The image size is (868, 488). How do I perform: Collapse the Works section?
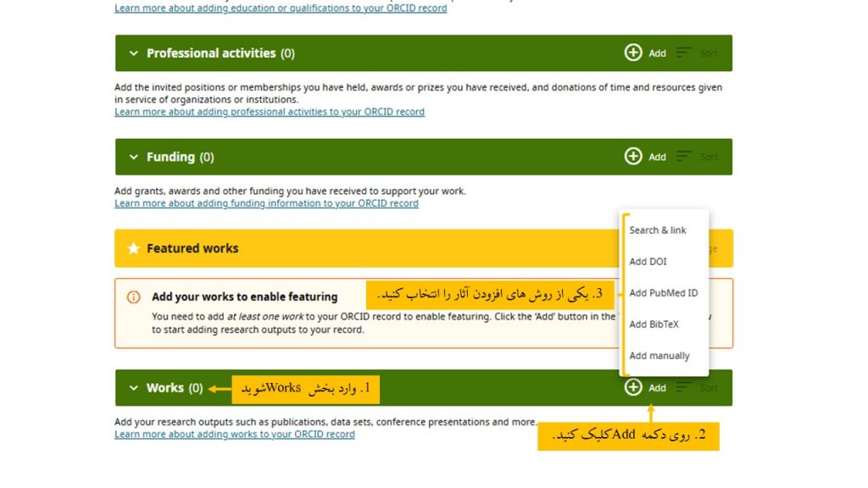pyautogui.click(x=133, y=387)
